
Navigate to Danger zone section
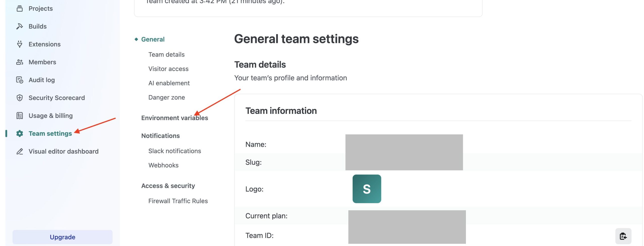[167, 97]
